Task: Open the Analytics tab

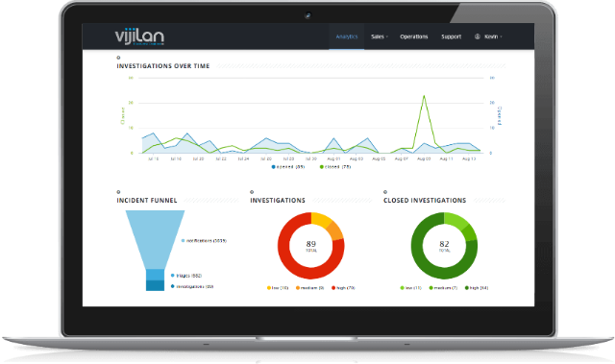Action: point(347,36)
